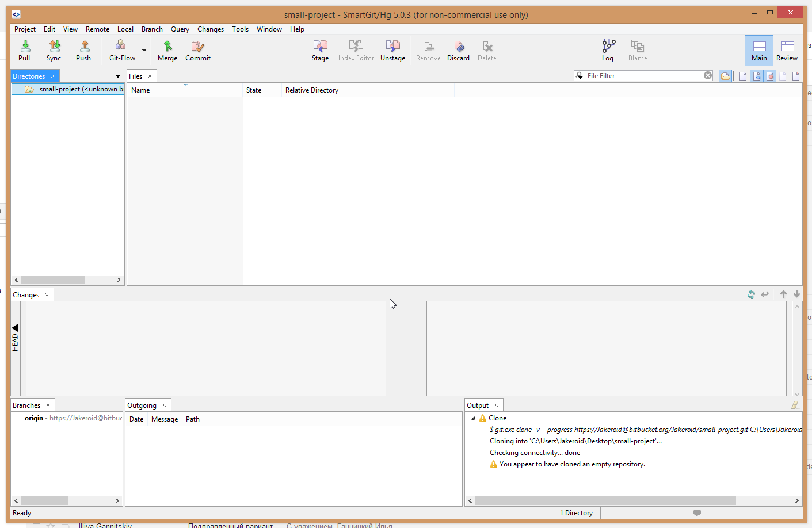The height and width of the screenshot is (528, 812).
Task: Toggle the blank page file-view icon
Action: tap(743, 76)
